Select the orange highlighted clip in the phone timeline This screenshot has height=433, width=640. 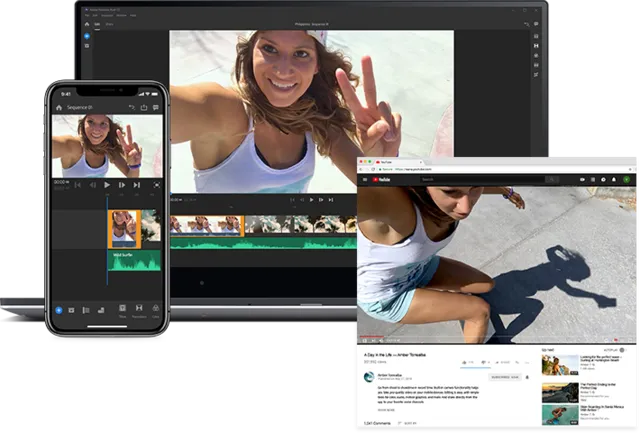[123, 228]
